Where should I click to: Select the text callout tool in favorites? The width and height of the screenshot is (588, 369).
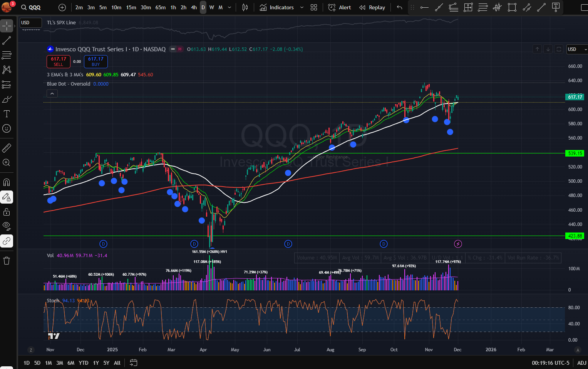point(556,7)
